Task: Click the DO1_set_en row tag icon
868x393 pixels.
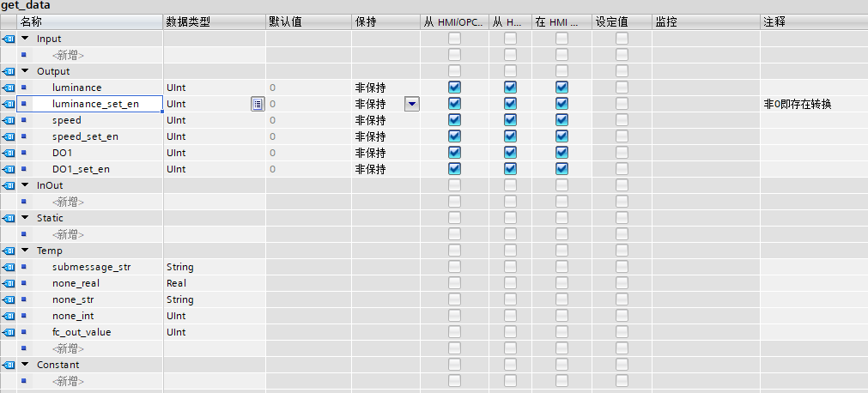Action: (x=9, y=169)
